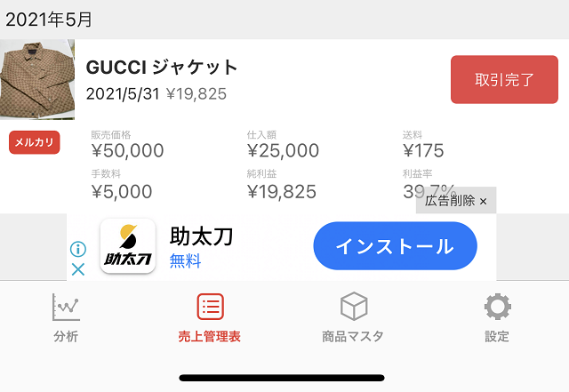Dismiss ads via 広告削除 ×
The image size is (569, 392).
[x=456, y=200]
